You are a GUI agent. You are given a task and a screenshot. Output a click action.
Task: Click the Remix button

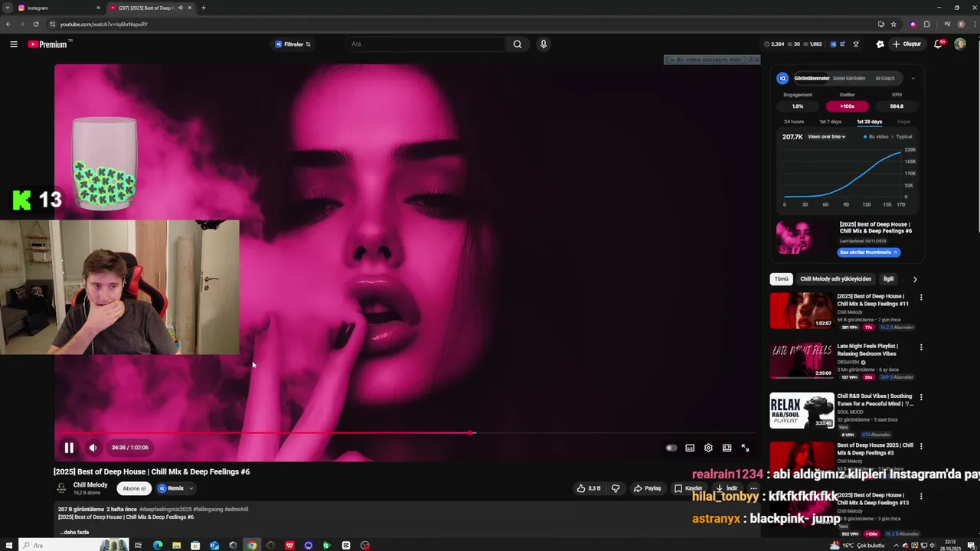171,488
